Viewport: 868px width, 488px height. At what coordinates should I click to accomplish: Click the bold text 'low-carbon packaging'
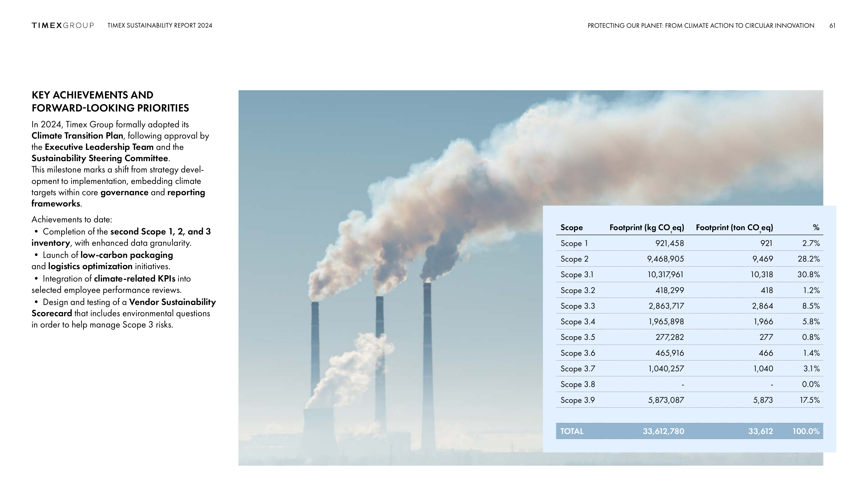[x=127, y=255]
